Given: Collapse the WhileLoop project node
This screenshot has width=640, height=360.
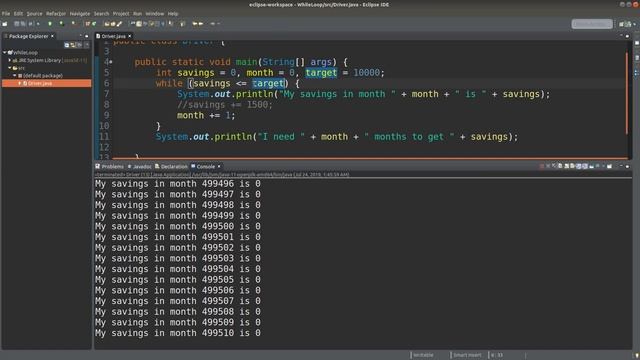Looking at the screenshot, I should click(4, 52).
